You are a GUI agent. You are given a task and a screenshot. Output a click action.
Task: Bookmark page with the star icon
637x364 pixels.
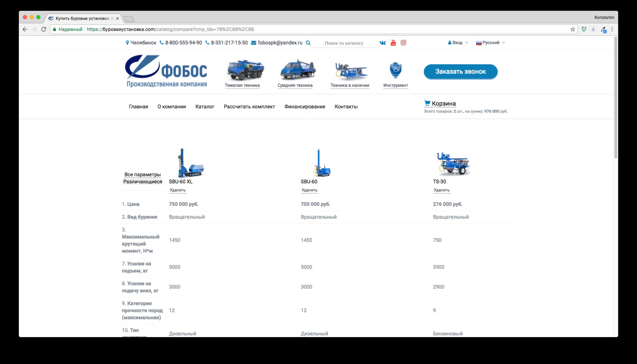pyautogui.click(x=573, y=29)
